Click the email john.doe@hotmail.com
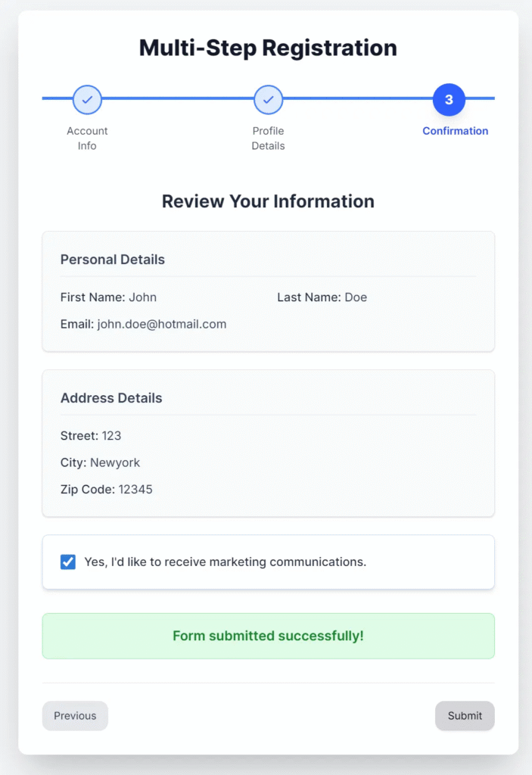 162,324
